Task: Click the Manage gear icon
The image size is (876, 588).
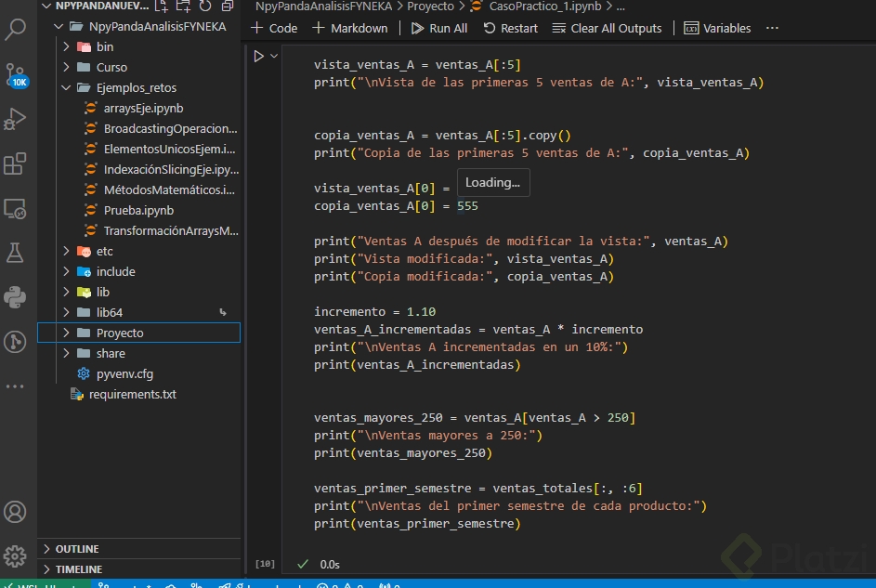Action: pyautogui.click(x=16, y=555)
